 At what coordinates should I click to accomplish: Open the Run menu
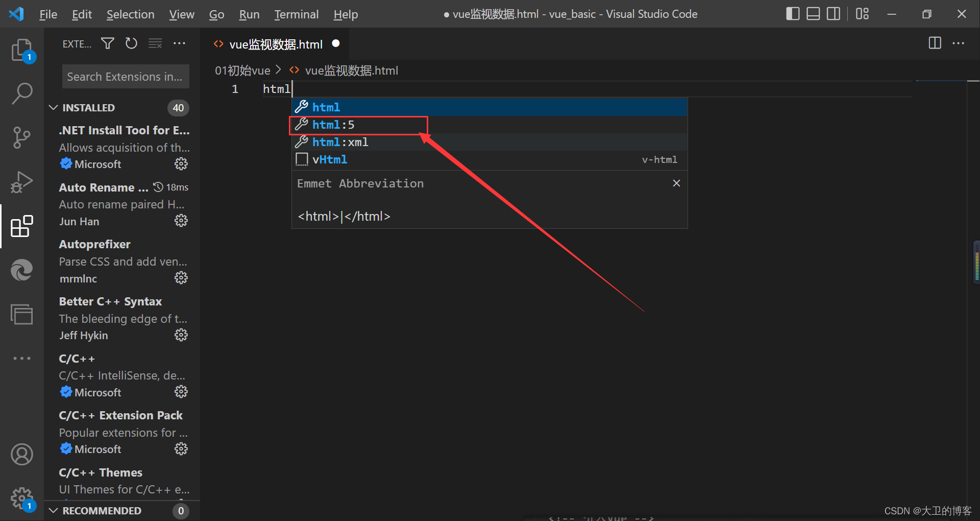(249, 14)
